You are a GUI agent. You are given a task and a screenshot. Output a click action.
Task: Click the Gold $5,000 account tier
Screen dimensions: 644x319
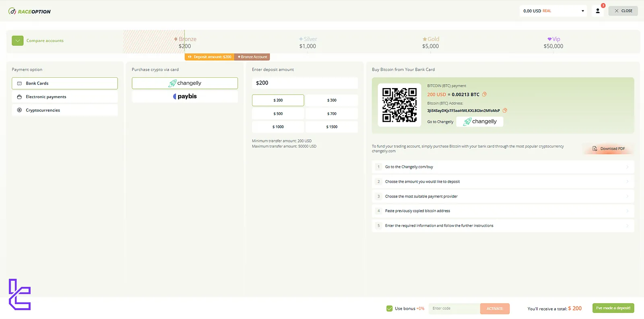pos(431,43)
